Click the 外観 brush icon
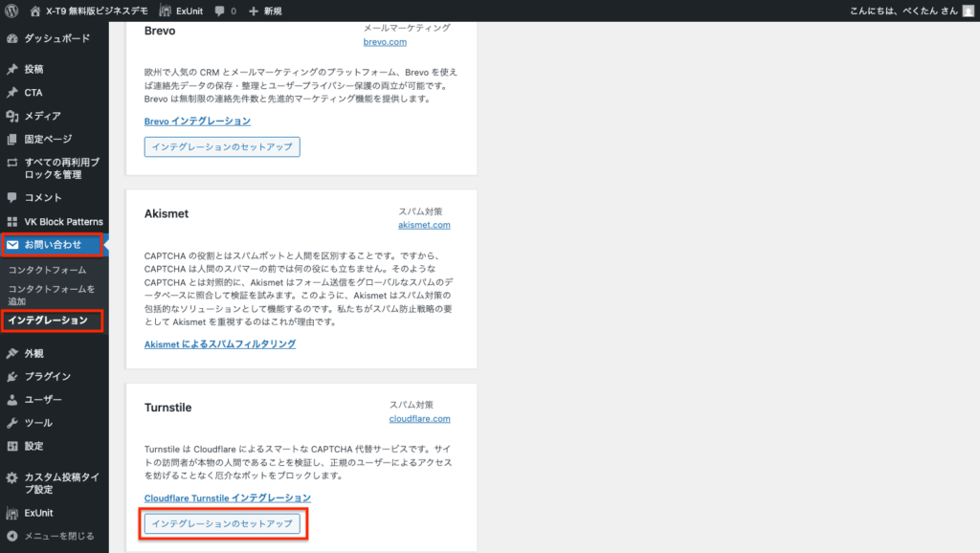The height and width of the screenshot is (553, 980). click(11, 353)
